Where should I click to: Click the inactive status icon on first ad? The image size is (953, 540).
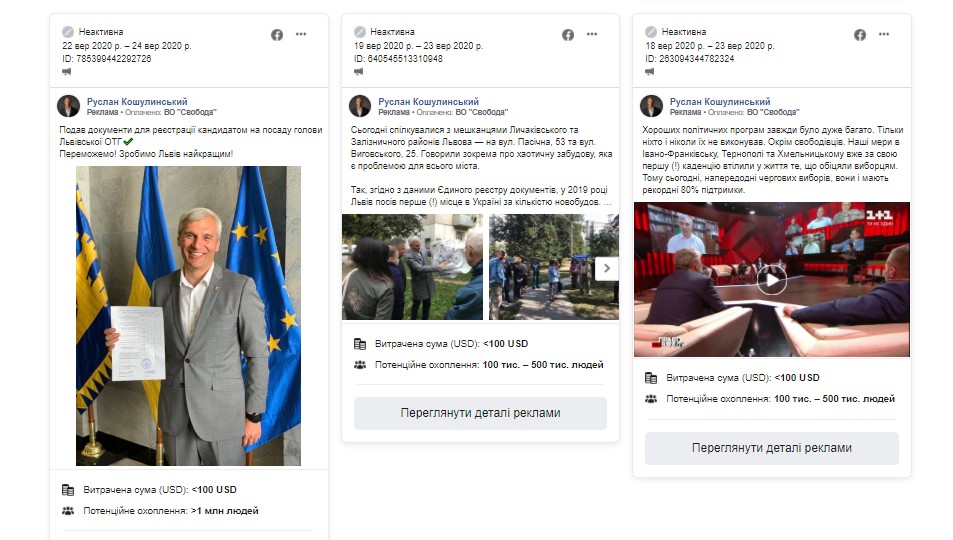point(68,32)
